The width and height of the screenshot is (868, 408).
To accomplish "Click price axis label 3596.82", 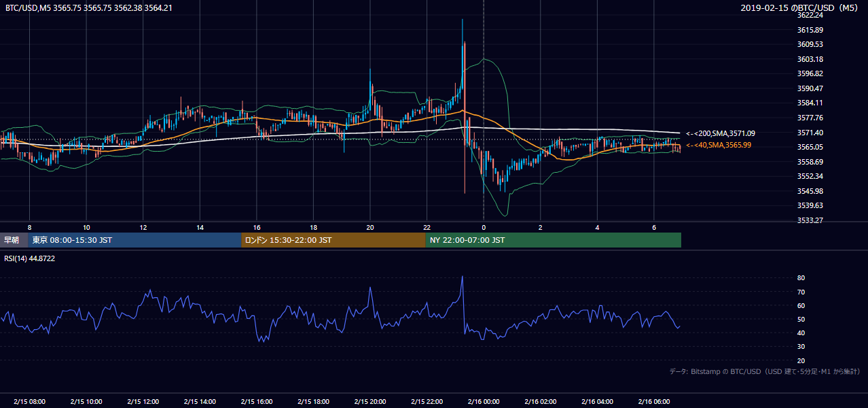I will pyautogui.click(x=810, y=73).
